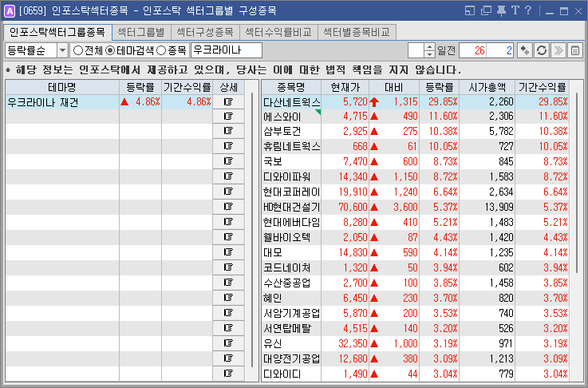The width and height of the screenshot is (588, 388).
Task: Select 다산네트웍스 stock row
Action: [415, 101]
